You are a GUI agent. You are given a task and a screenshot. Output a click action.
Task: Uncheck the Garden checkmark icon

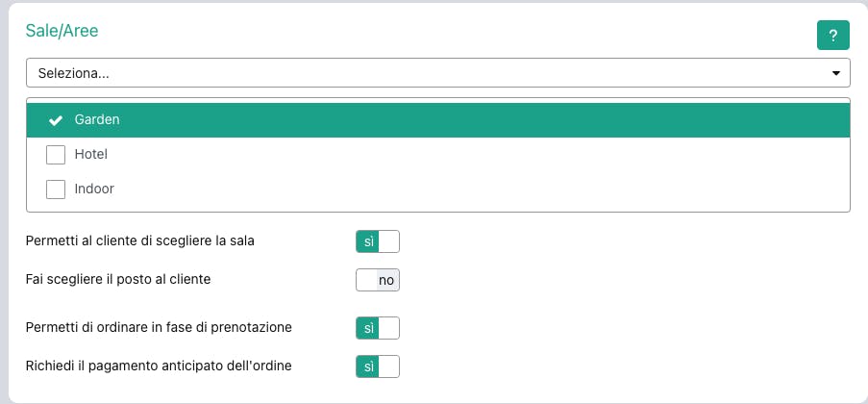(56, 120)
